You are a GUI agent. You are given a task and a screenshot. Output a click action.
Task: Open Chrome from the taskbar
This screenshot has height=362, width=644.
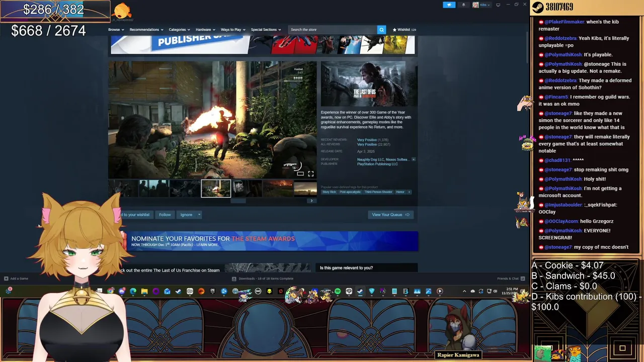(x=110, y=291)
